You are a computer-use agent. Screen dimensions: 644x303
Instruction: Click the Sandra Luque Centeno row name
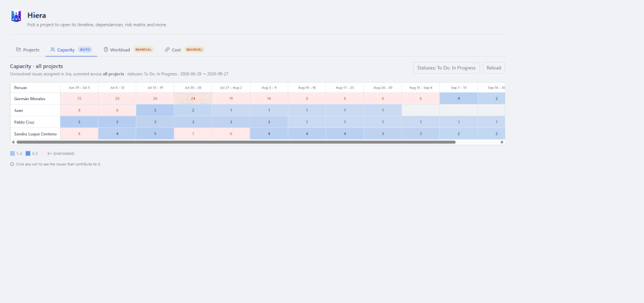click(35, 134)
